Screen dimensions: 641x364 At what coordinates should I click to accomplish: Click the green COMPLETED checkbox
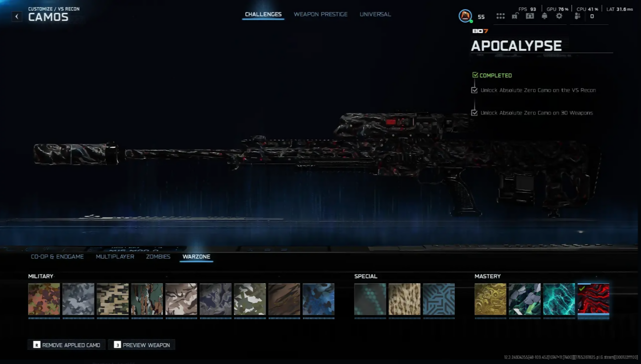475,75
